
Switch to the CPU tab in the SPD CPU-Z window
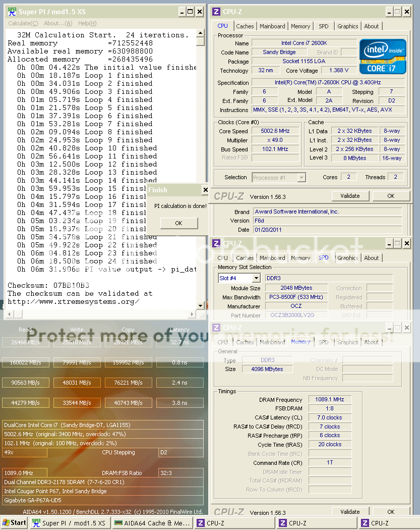[222, 258]
